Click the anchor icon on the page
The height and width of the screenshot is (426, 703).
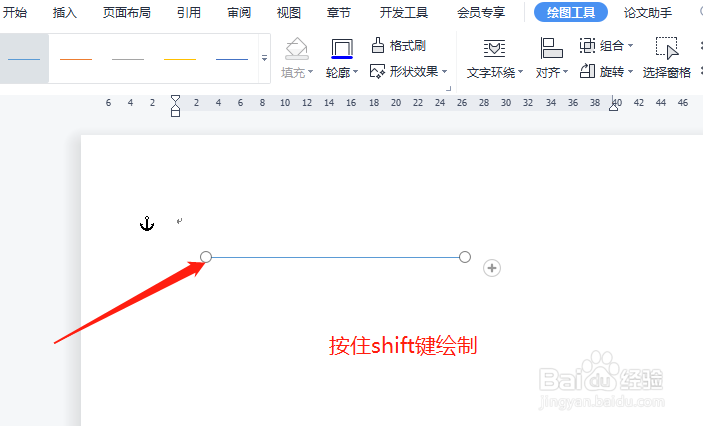pyautogui.click(x=147, y=223)
